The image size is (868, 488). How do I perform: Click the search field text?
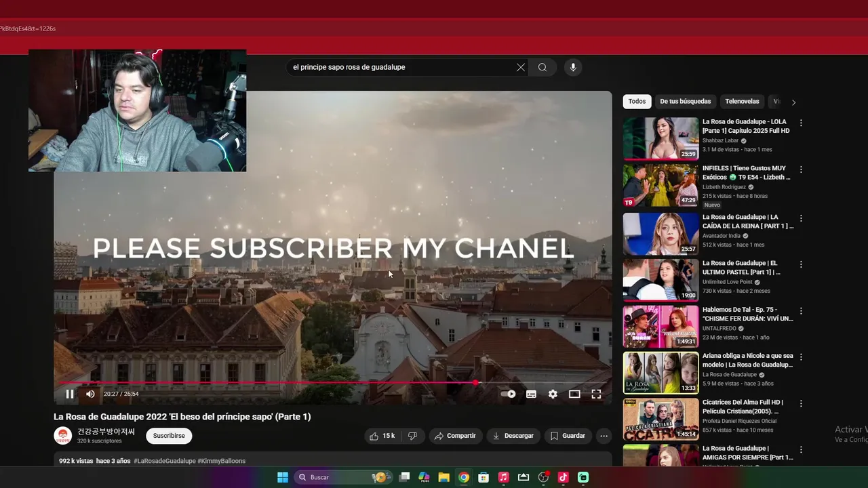click(x=349, y=67)
